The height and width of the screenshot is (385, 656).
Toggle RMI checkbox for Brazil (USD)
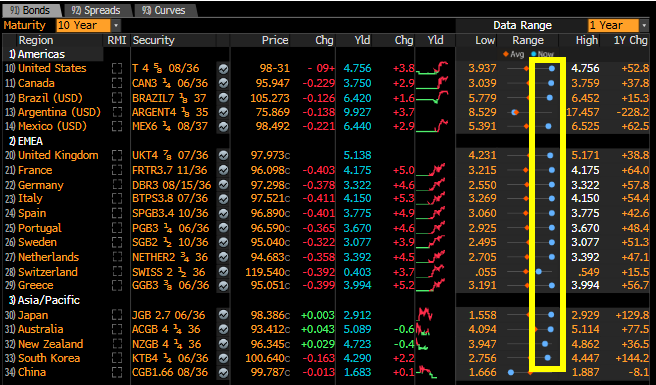(117, 98)
